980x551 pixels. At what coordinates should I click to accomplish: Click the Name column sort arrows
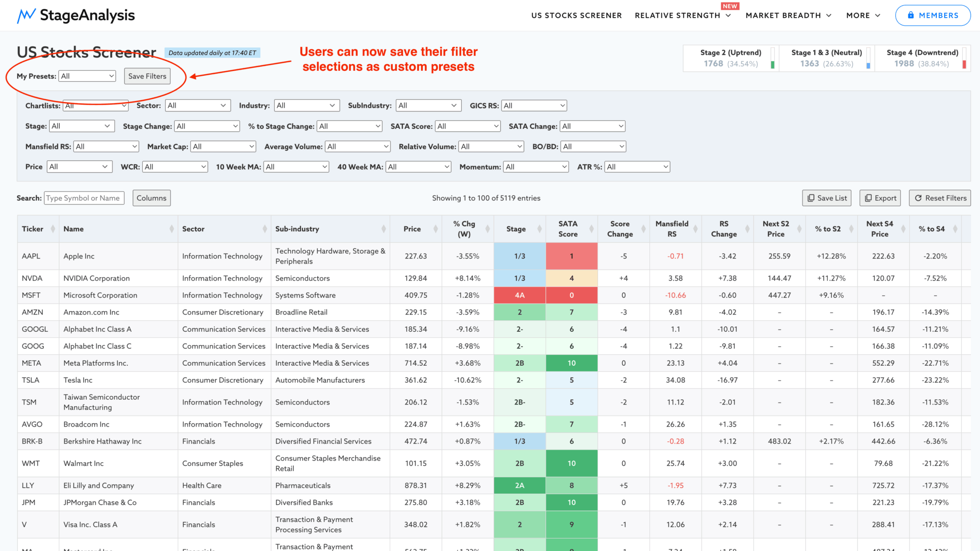tap(172, 229)
